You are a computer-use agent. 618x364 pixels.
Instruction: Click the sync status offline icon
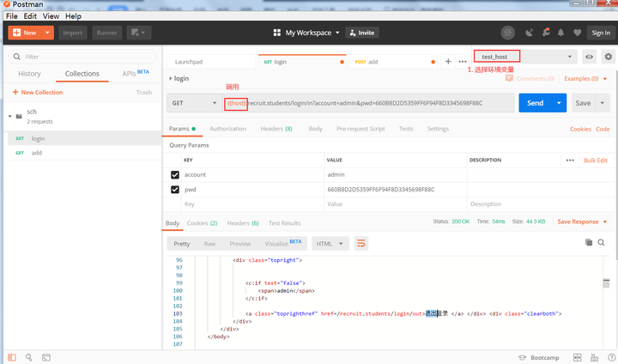pyautogui.click(x=507, y=33)
